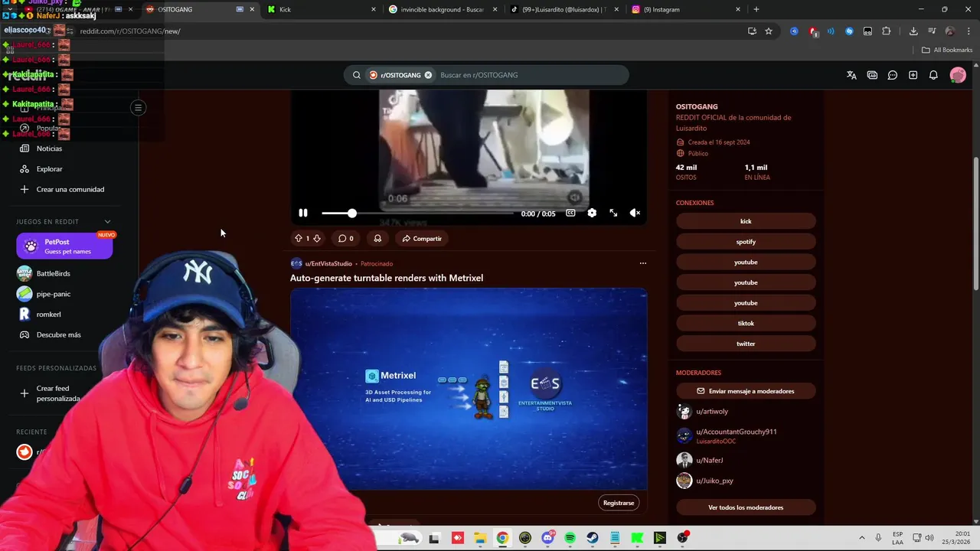This screenshot has width=980, height=551.
Task: Open the Advertise (AD) icon in Reddit header
Action: (x=872, y=75)
